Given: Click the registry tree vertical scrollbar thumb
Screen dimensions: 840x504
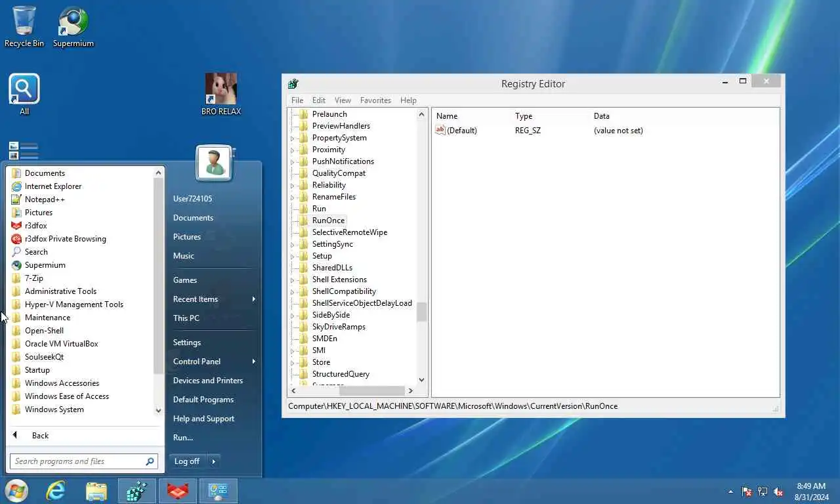Looking at the screenshot, I should [x=421, y=312].
